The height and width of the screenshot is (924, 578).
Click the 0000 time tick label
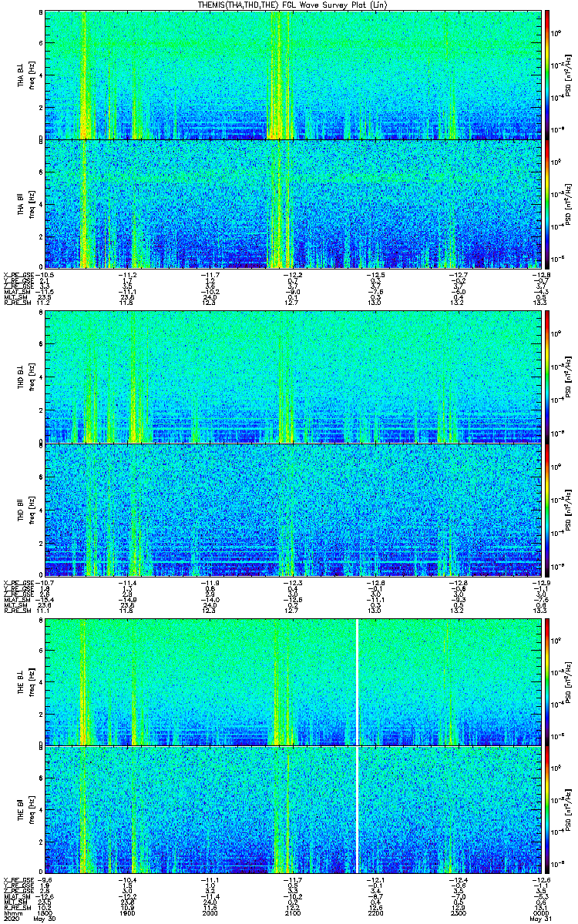[539, 913]
